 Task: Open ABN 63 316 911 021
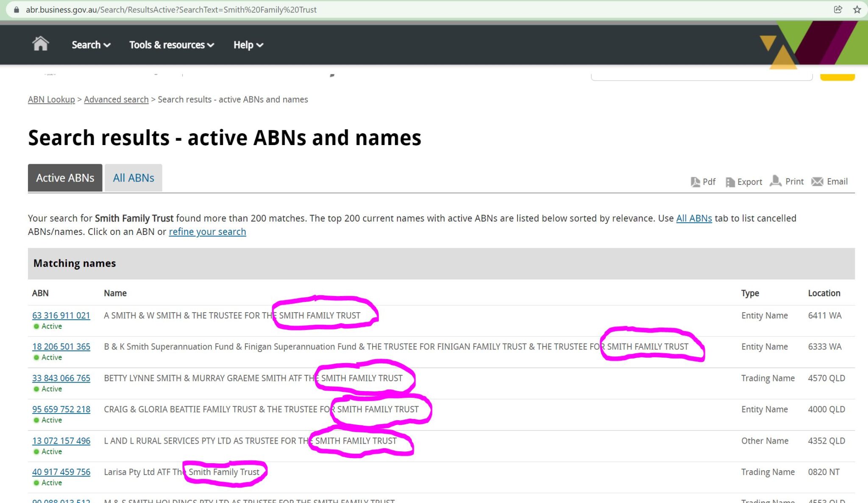61,316
